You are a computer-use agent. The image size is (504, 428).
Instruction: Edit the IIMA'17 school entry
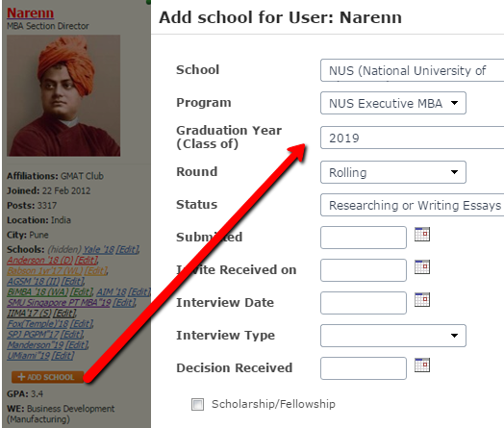[x=65, y=313]
